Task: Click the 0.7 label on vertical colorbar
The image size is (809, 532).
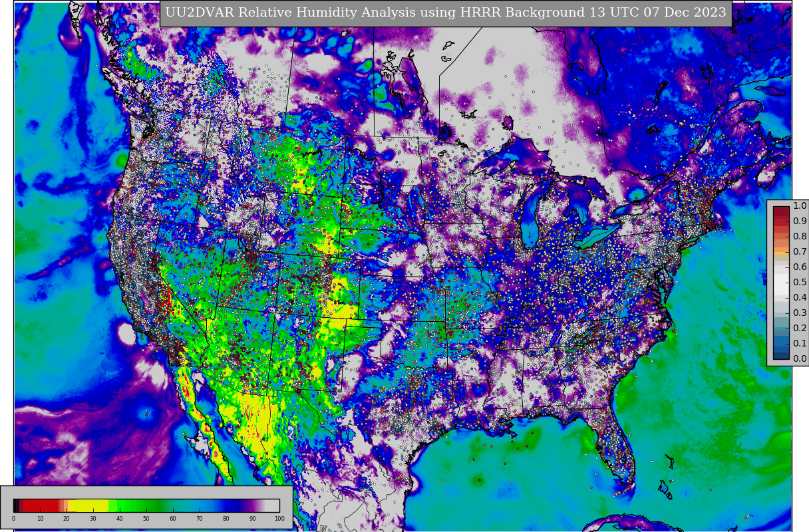Action: (800, 252)
